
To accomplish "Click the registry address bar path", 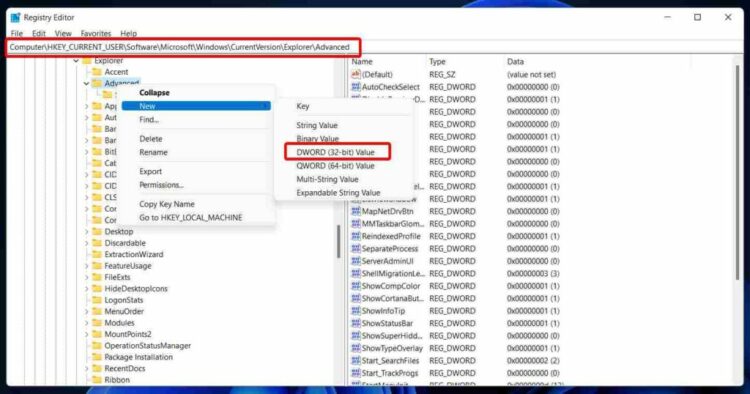I will pos(180,47).
